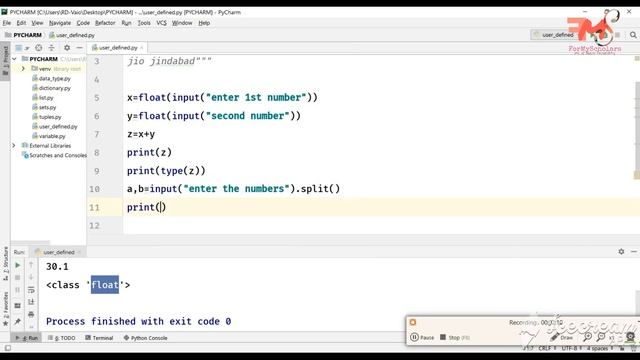Image resolution: width=640 pixels, height=360 pixels.
Task: Open the View menu
Action: click(x=37, y=23)
